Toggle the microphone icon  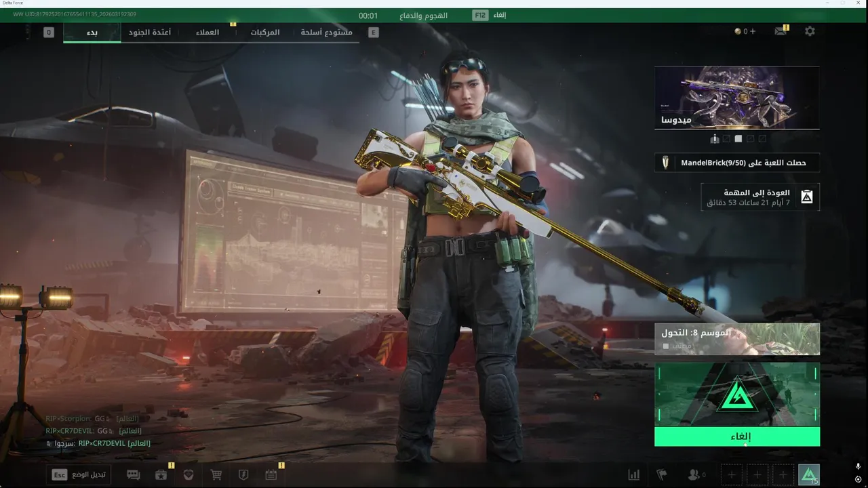pos(859,467)
